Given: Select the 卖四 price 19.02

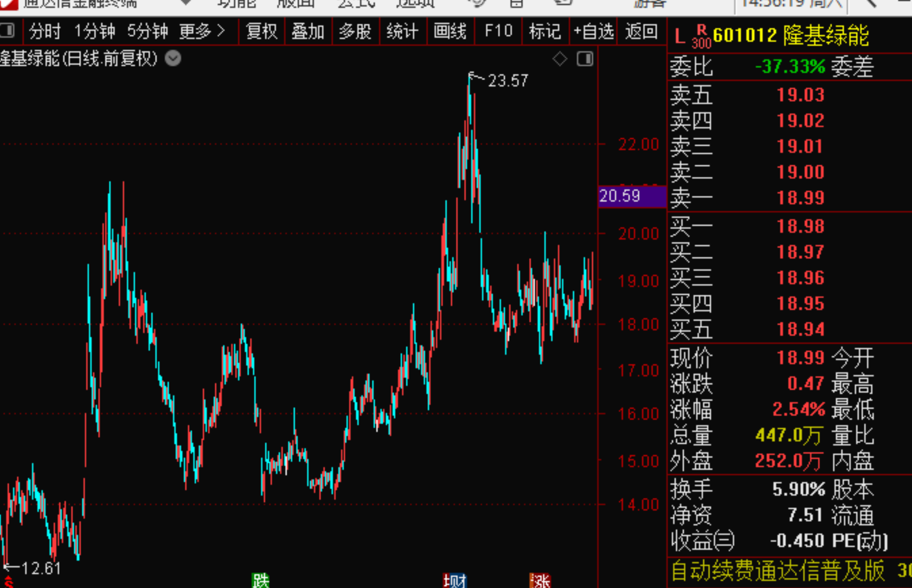Looking at the screenshot, I should click(x=800, y=120).
